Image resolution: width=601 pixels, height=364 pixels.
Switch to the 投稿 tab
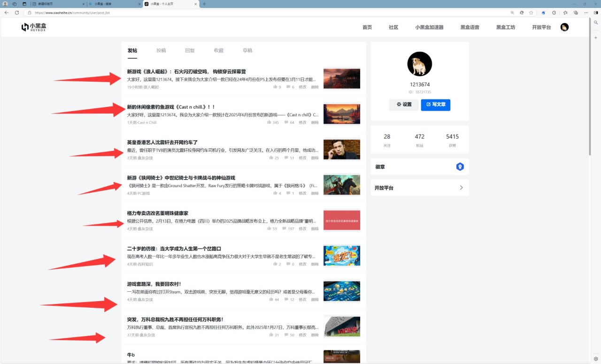pyautogui.click(x=161, y=51)
